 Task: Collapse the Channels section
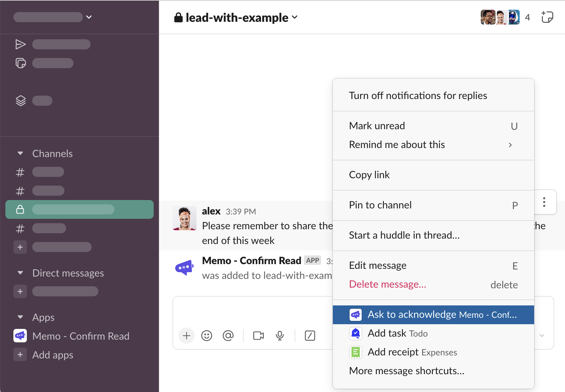[x=20, y=153]
